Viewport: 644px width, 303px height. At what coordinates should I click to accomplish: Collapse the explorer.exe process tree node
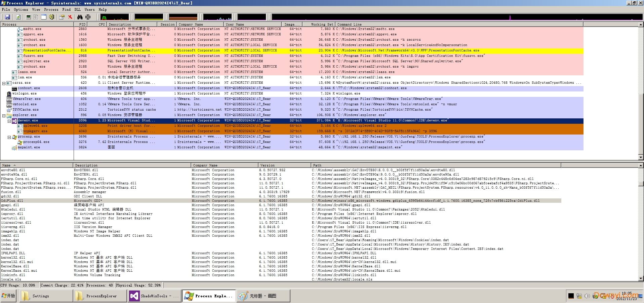(x=4, y=115)
